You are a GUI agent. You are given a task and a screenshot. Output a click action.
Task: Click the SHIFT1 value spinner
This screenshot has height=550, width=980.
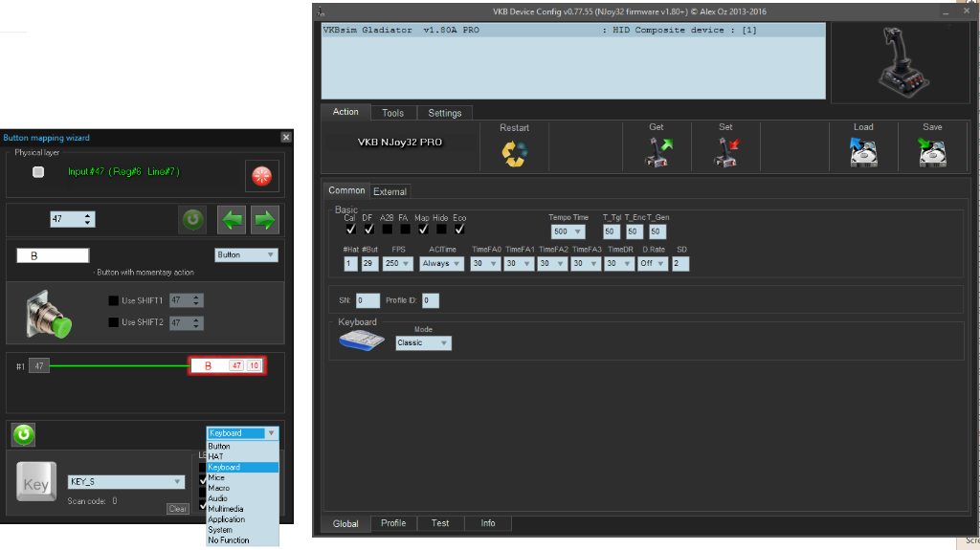[187, 300]
